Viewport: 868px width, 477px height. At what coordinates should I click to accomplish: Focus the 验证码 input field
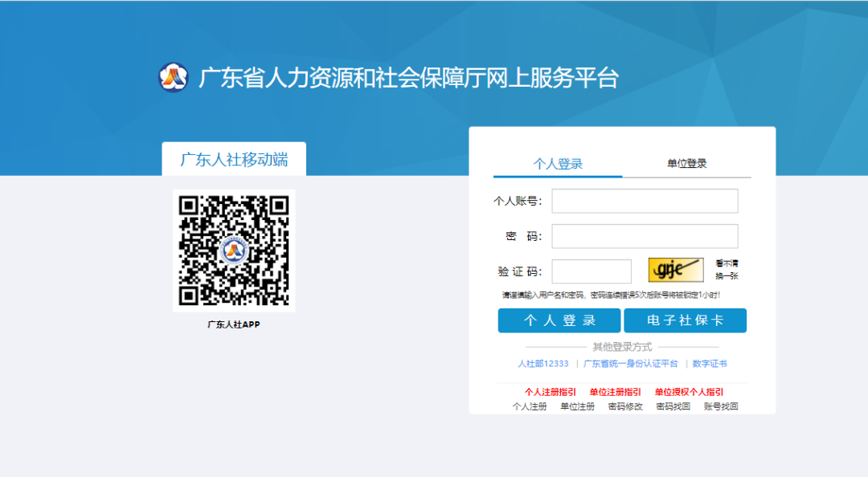[x=592, y=271]
